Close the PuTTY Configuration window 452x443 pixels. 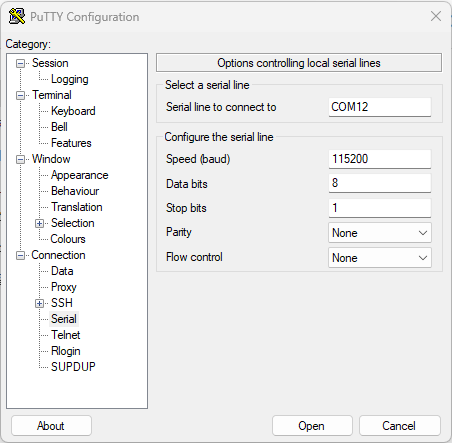pos(436,16)
